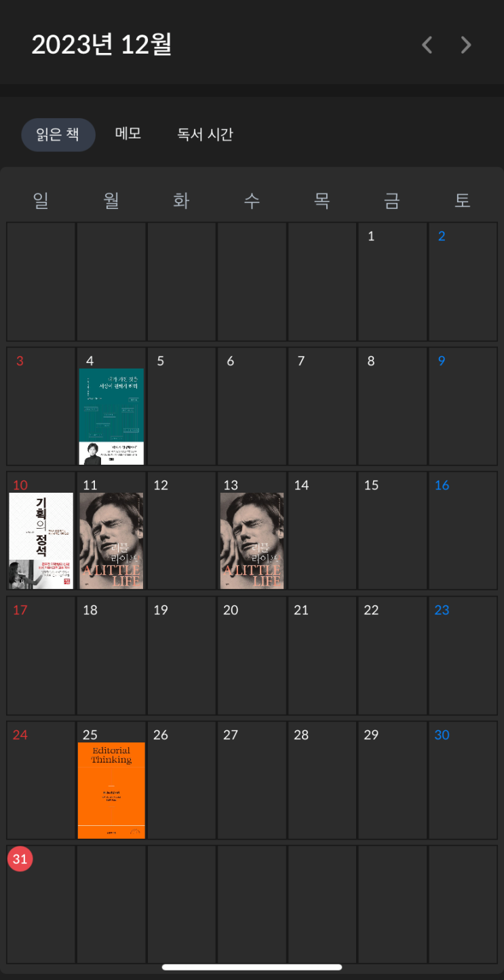Select the date cell for the 16th
The height and width of the screenshot is (980, 504).
point(463,531)
